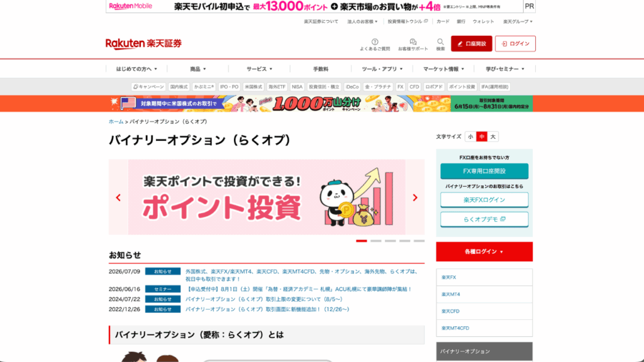The width and height of the screenshot is (644, 362).
Task: Jump to the third carousel slide indicator
Action: click(390, 241)
